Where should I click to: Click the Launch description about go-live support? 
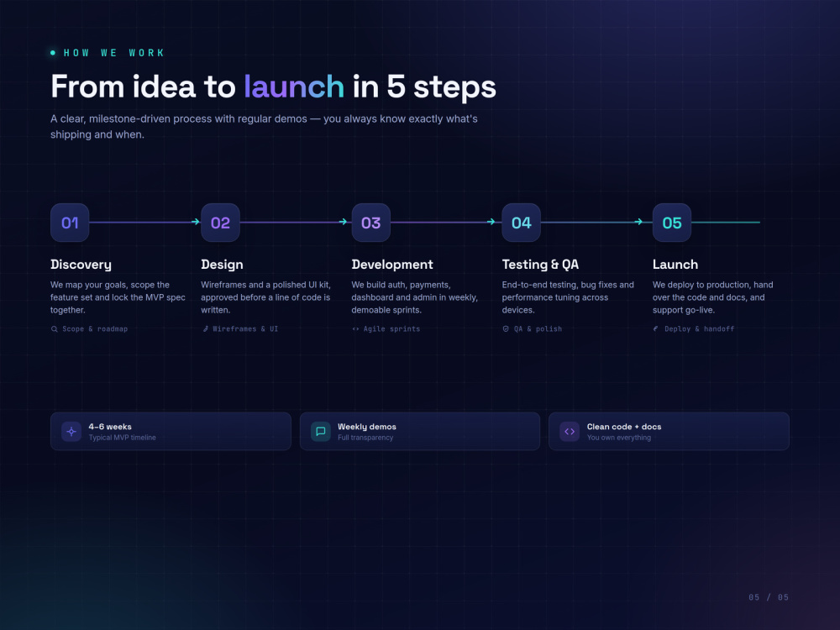(712, 297)
